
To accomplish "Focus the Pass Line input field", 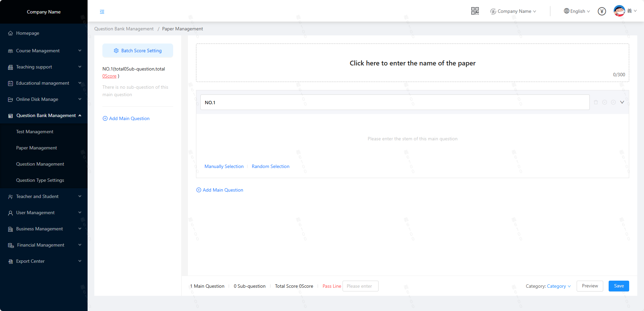I will pyautogui.click(x=360, y=286).
